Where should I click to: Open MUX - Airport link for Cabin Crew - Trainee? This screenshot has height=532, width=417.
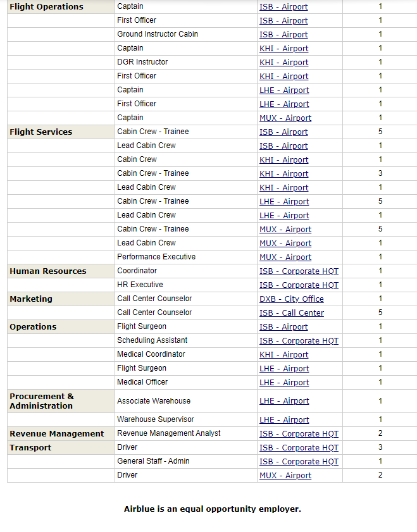[285, 230]
